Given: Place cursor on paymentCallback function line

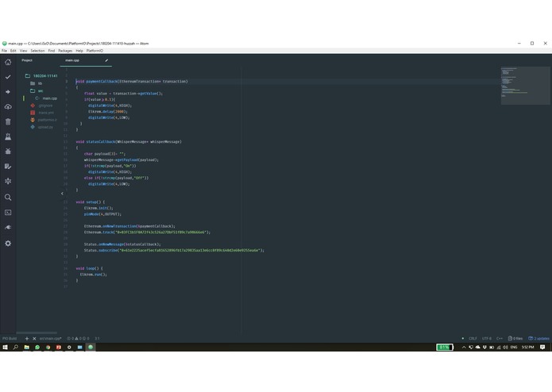Looking at the screenshot, I should click(132, 81).
